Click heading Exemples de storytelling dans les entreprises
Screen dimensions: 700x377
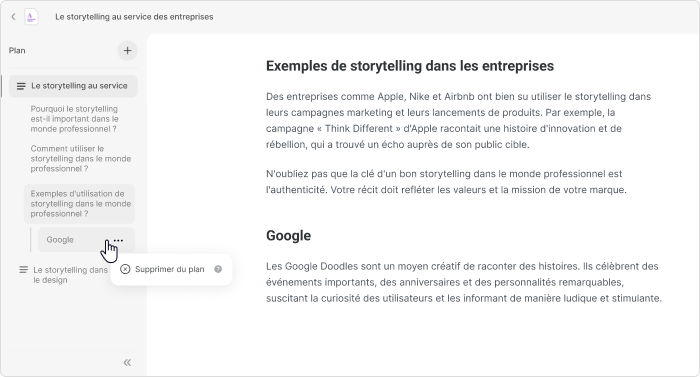(410, 66)
